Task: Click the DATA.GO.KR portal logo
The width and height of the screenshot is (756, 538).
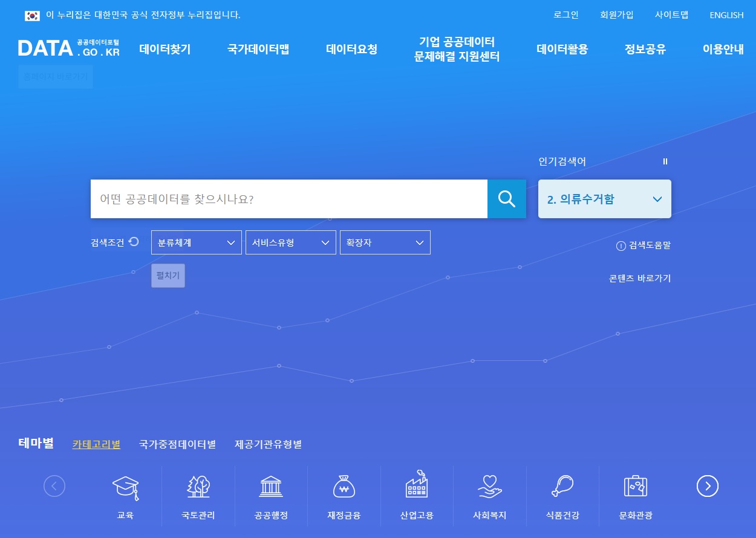Action: (x=68, y=48)
